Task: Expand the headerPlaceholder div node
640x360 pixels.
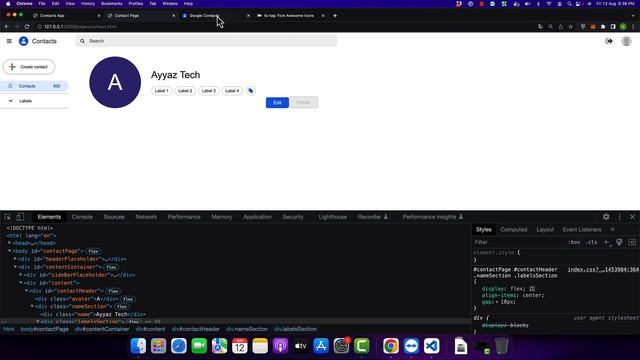Action: pos(16,259)
